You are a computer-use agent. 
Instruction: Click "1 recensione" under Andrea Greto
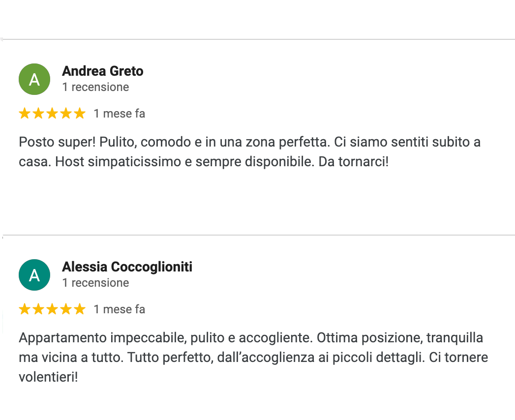tap(95, 88)
